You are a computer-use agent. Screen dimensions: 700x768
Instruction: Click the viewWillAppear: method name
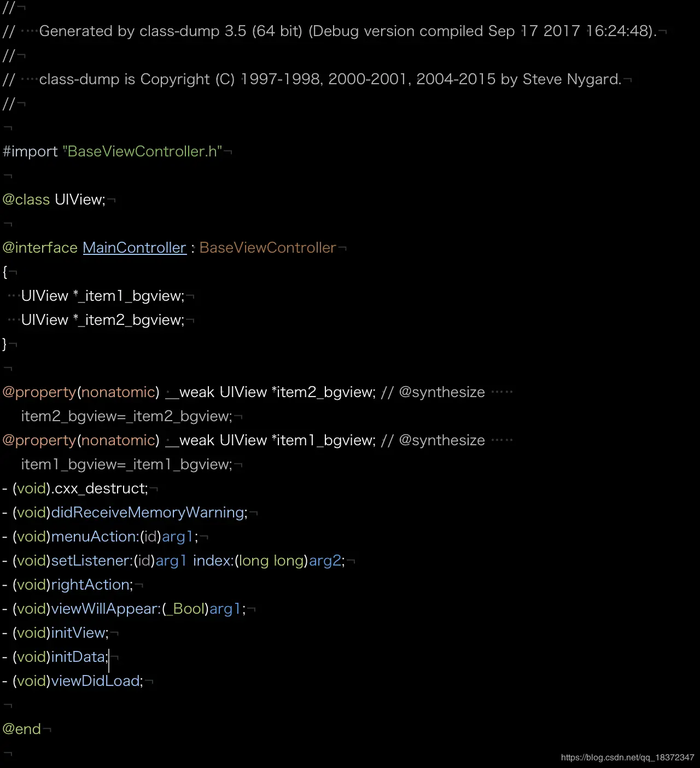tap(106, 609)
